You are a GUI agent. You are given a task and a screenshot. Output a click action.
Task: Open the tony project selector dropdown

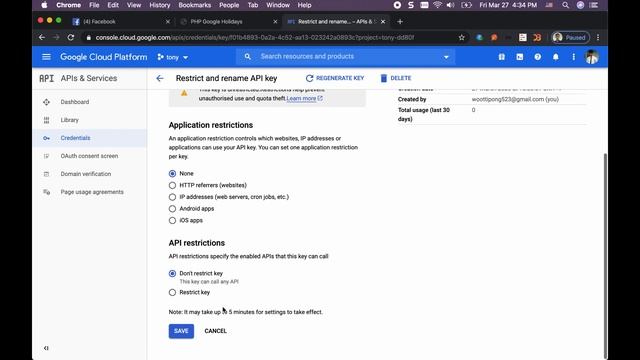[173, 57]
